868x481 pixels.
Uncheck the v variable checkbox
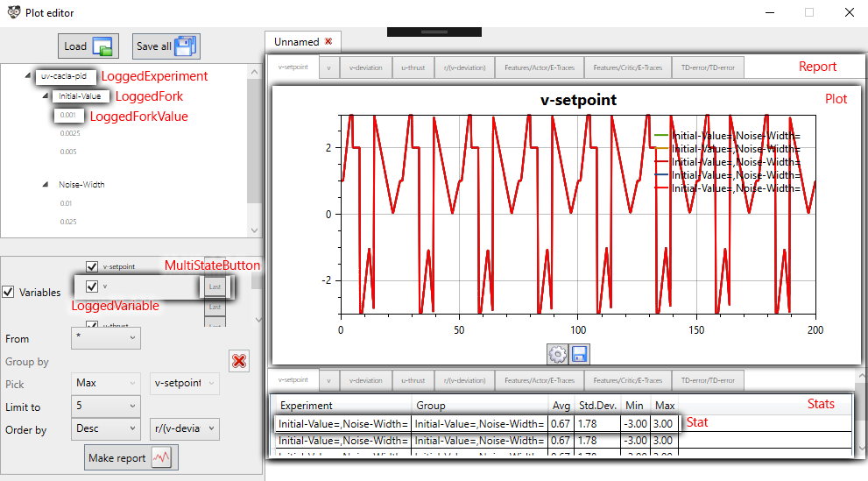point(92,286)
